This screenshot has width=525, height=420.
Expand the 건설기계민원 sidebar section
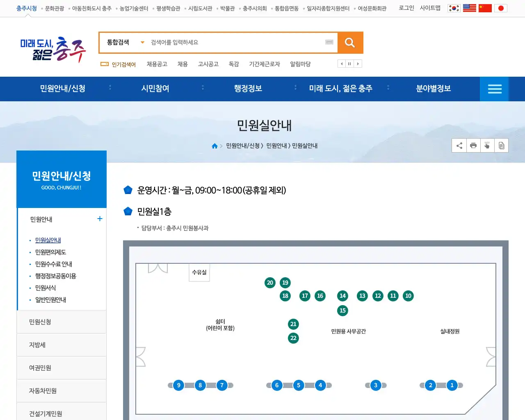(x=62, y=412)
